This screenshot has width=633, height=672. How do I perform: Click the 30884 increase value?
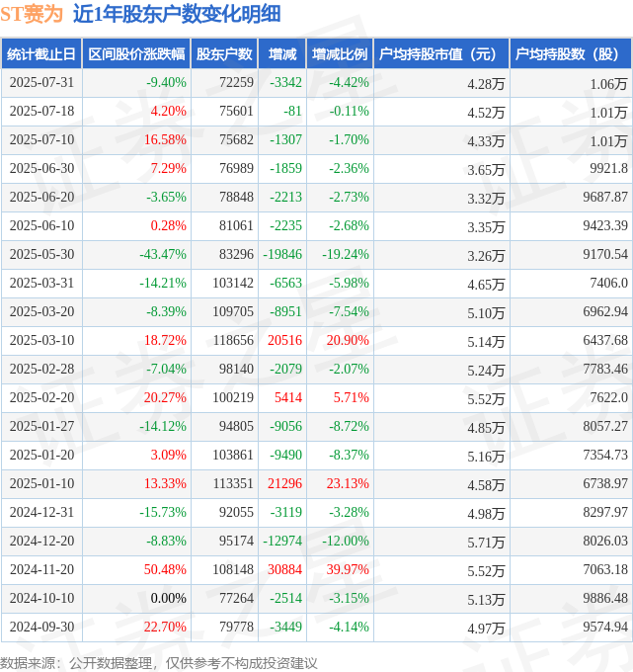284,569
